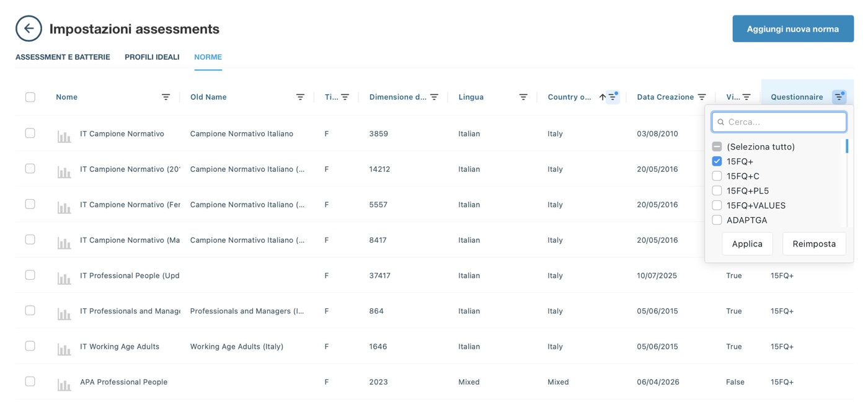The height and width of the screenshot is (412, 868).
Task: Click chart icon for IT Professional People row
Action: [x=64, y=279]
